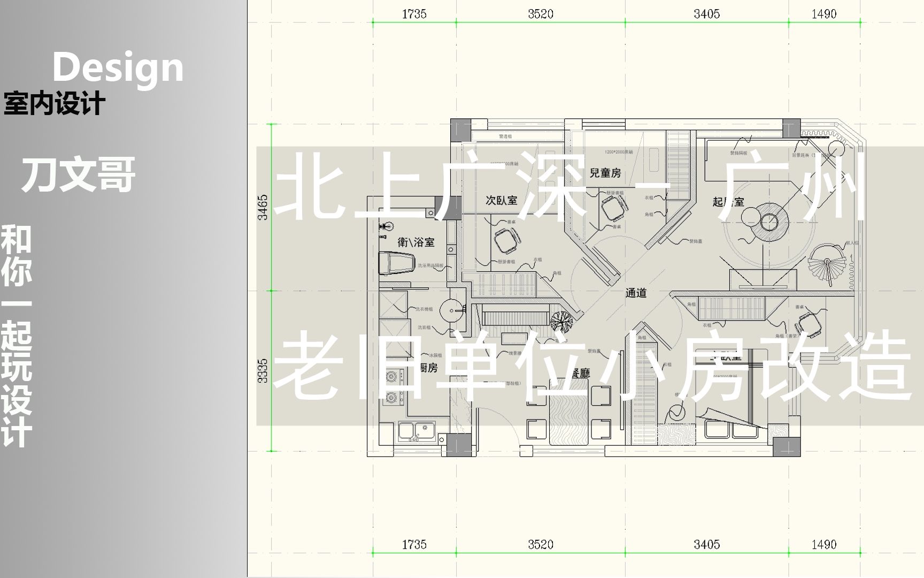Screen dimensions: 924x578
Task: Select the '3405' dimension in the top dimension row
Action: pyautogui.click(x=707, y=14)
